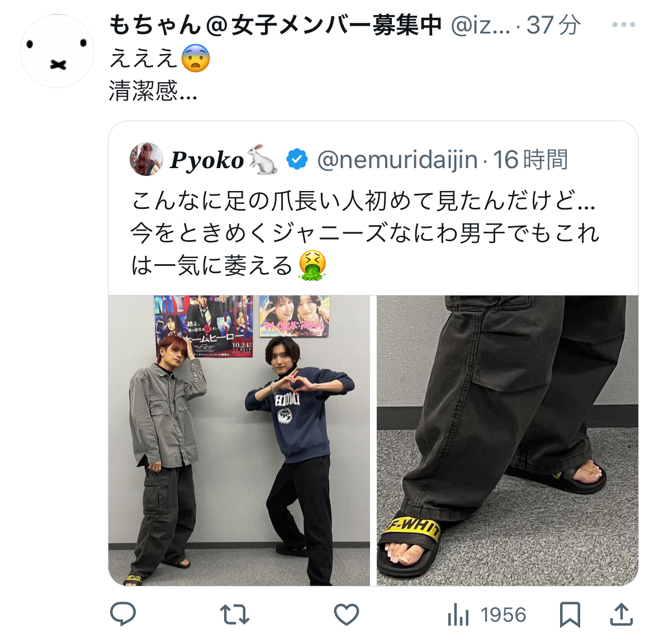Open the もちゃん author display name

point(276,25)
